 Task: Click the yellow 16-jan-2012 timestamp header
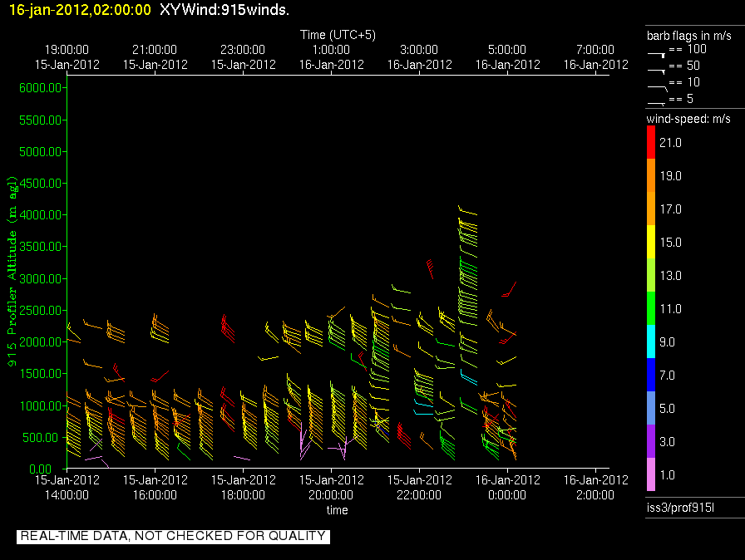click(x=80, y=11)
